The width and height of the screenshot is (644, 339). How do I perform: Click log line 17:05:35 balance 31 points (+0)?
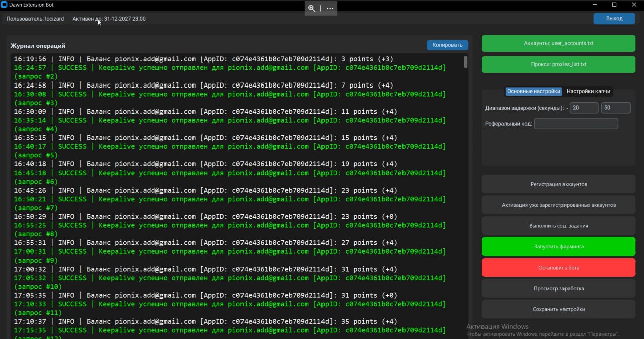coord(205,295)
